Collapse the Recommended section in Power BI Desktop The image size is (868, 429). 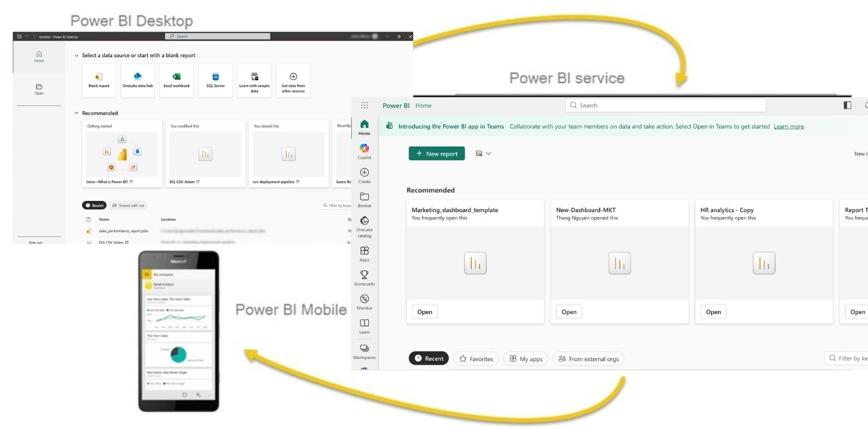click(x=76, y=112)
